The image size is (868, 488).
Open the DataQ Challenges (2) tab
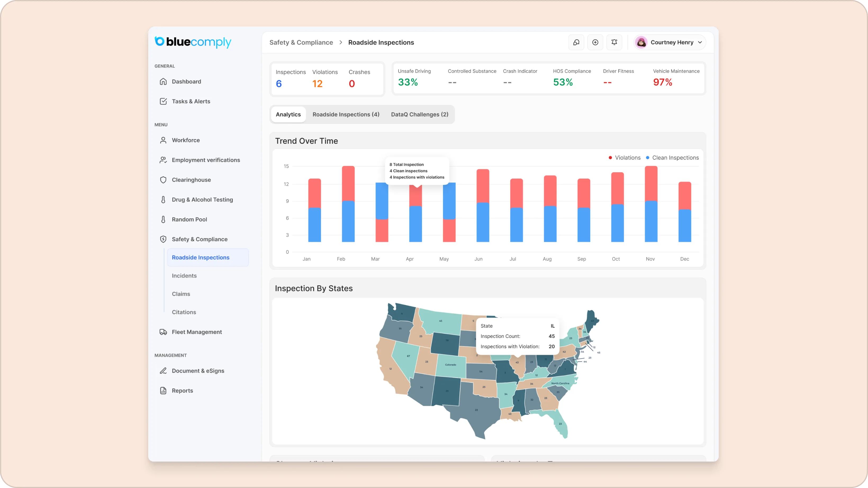[419, 115]
